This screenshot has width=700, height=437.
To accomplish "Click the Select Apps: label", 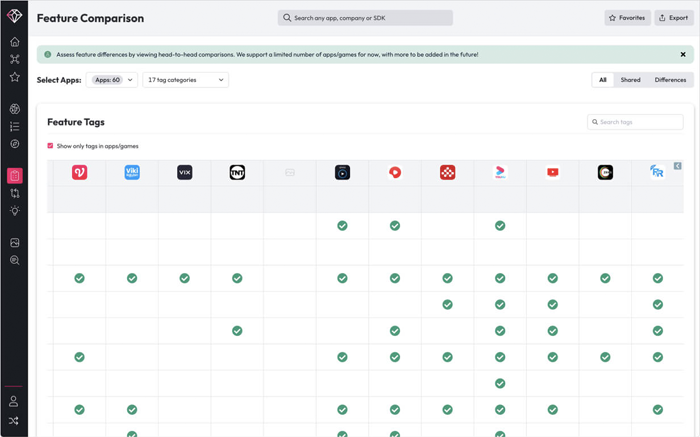I will pos(59,80).
